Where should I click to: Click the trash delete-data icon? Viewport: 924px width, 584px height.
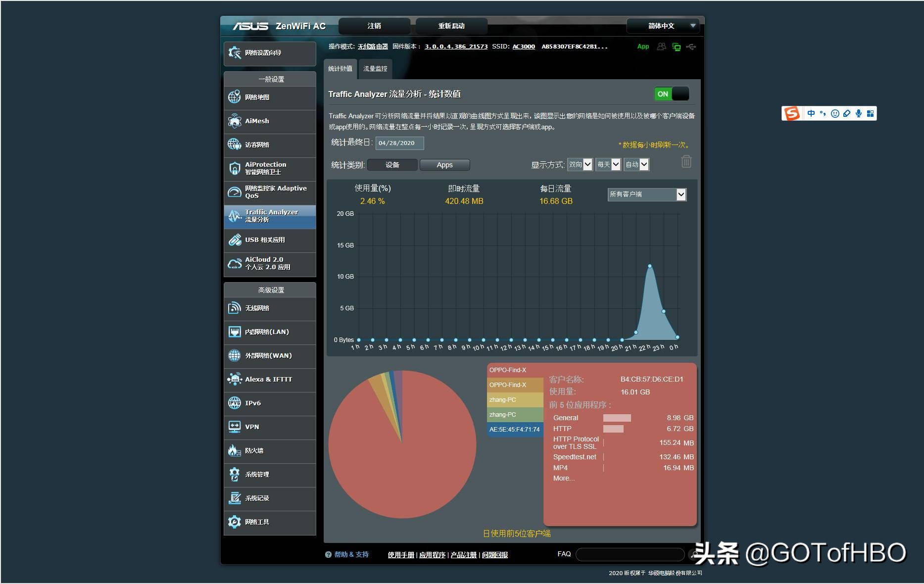click(686, 161)
